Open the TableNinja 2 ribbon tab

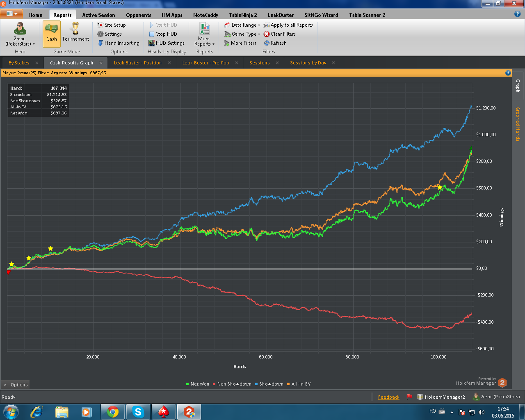(x=243, y=15)
